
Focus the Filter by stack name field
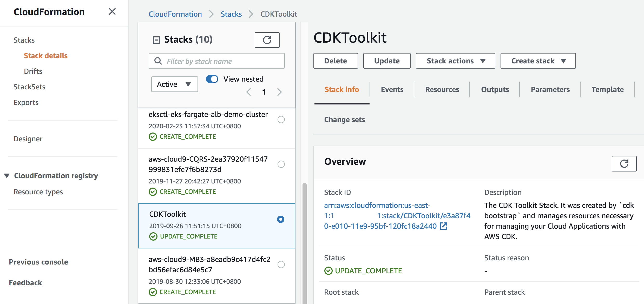pos(216,61)
